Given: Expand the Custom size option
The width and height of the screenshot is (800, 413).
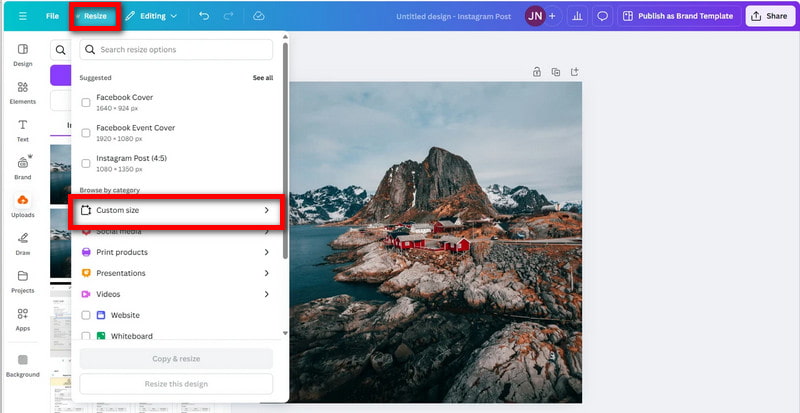Looking at the screenshot, I should [176, 210].
